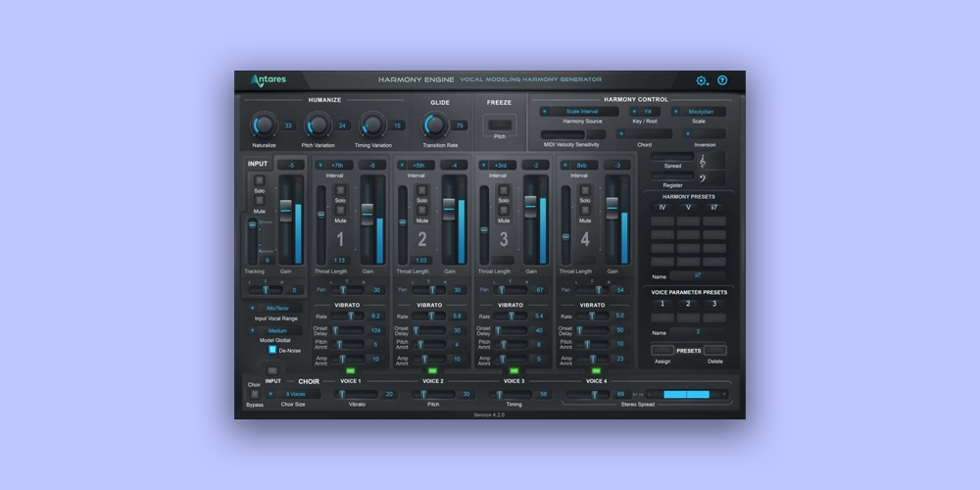This screenshot has width=980, height=490.
Task: Expand the Mixolydian Scale dropdown
Action: [x=699, y=112]
